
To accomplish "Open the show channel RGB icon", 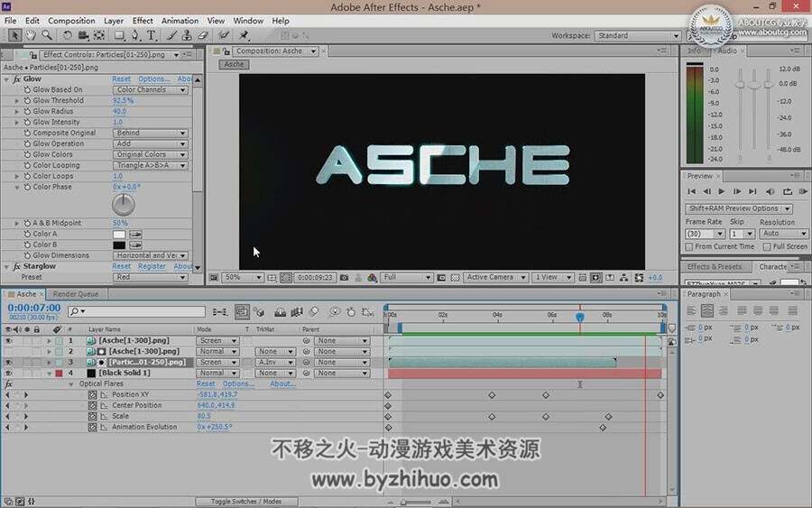I will pos(372,278).
